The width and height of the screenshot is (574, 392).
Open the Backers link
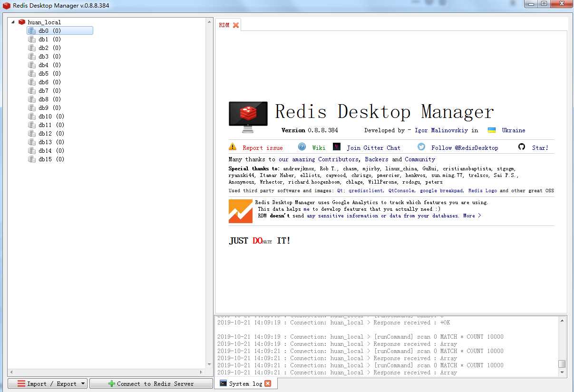pos(377,159)
